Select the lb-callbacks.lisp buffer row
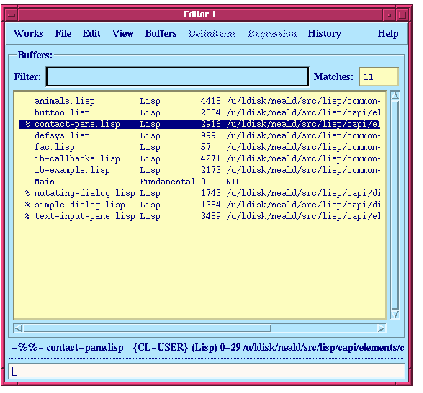This screenshot has height=393, width=423. [199, 158]
